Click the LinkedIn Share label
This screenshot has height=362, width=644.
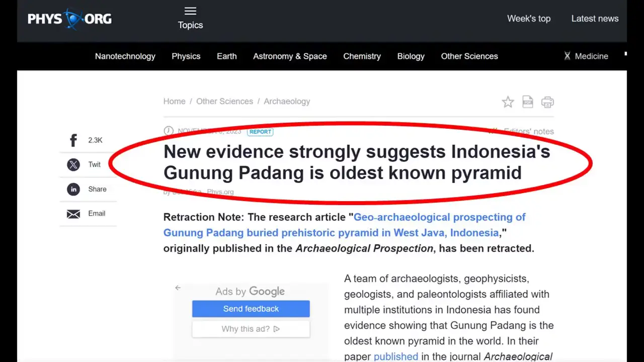(x=97, y=189)
